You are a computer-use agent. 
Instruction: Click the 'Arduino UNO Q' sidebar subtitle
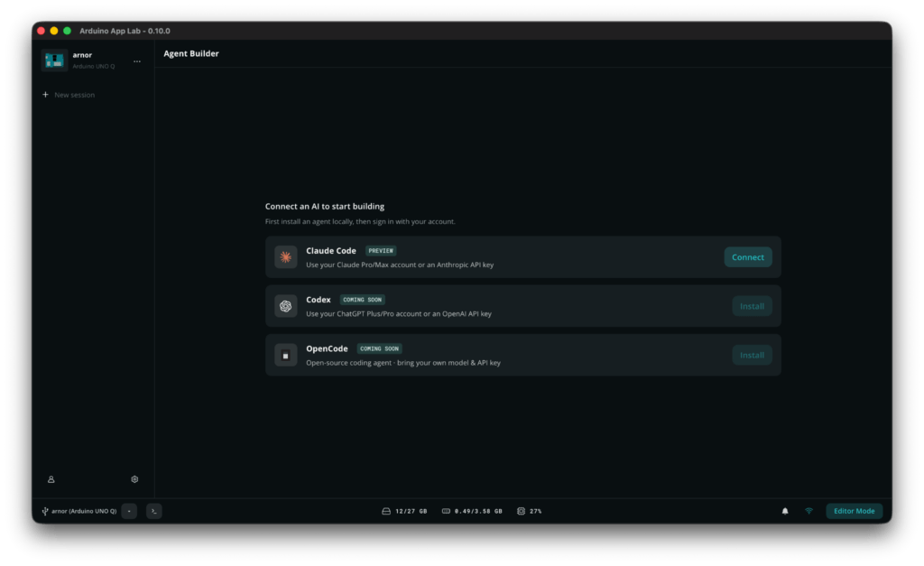(x=94, y=66)
